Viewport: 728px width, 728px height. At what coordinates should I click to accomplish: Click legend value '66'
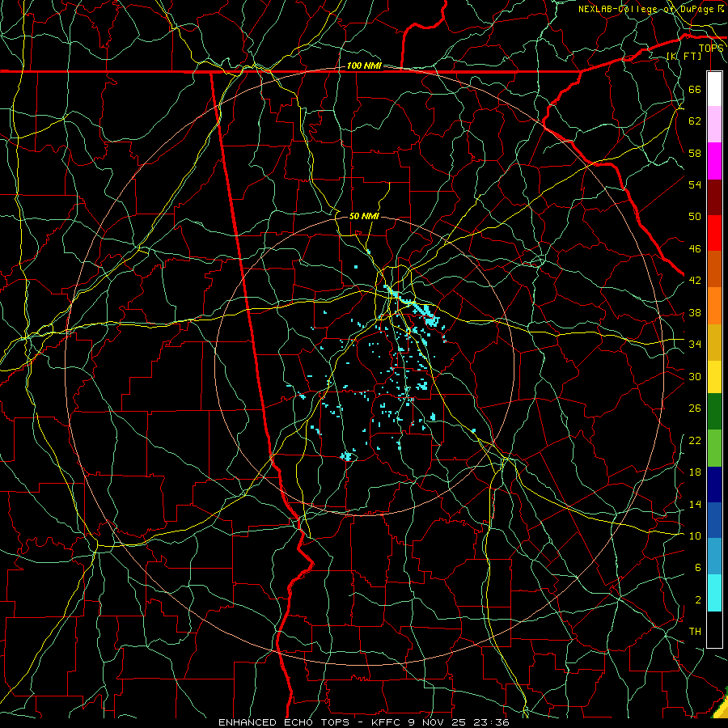click(695, 90)
